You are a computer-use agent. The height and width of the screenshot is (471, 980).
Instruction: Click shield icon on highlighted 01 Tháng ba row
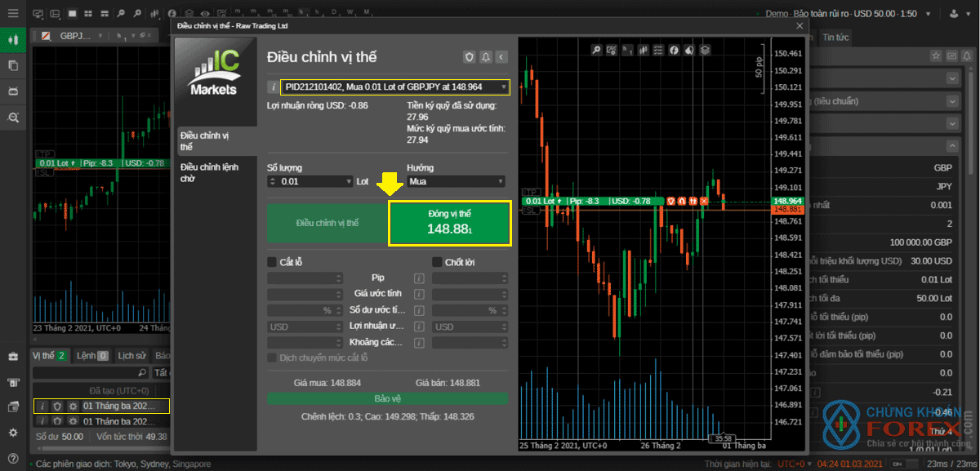coord(57,406)
